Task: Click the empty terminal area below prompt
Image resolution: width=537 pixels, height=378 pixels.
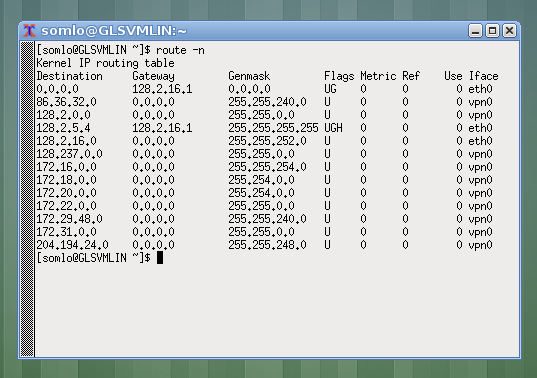Action: [277, 310]
